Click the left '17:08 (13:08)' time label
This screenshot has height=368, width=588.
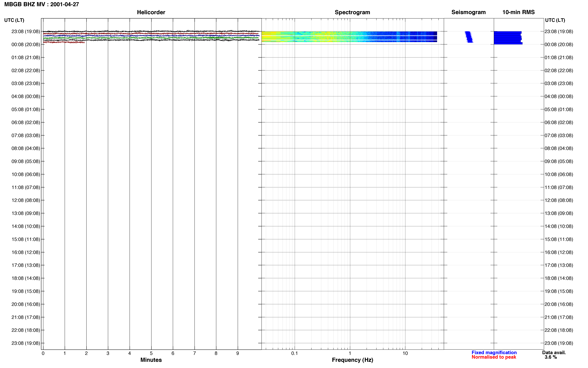point(26,265)
